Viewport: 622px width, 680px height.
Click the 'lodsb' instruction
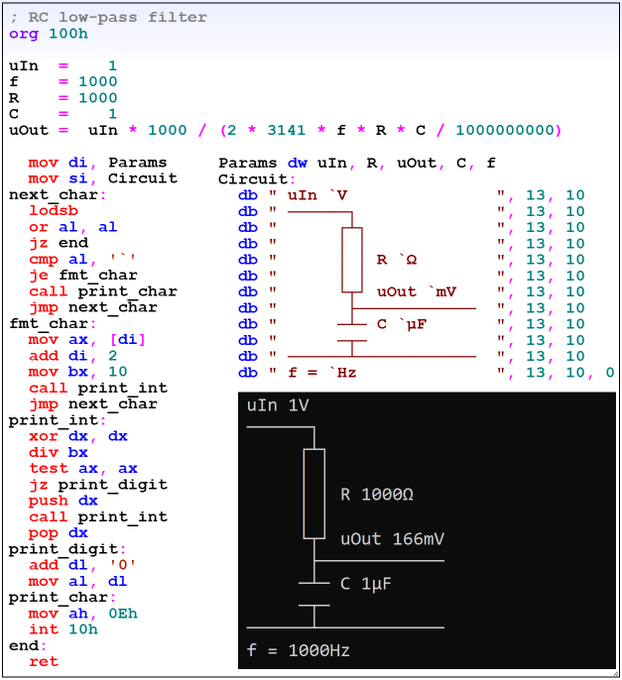(53, 211)
